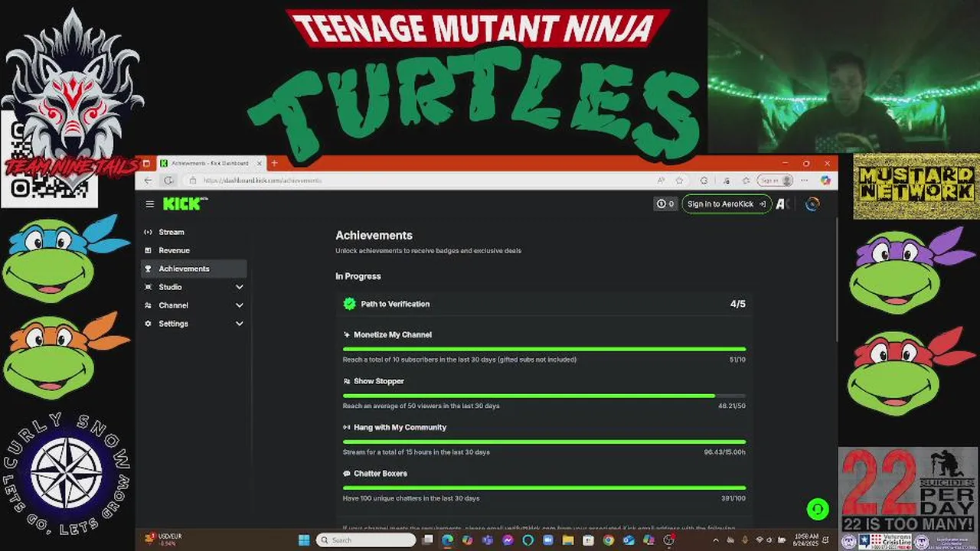
Task: Select the Achievements - Kick Dashboard tab
Action: pyautogui.click(x=210, y=163)
